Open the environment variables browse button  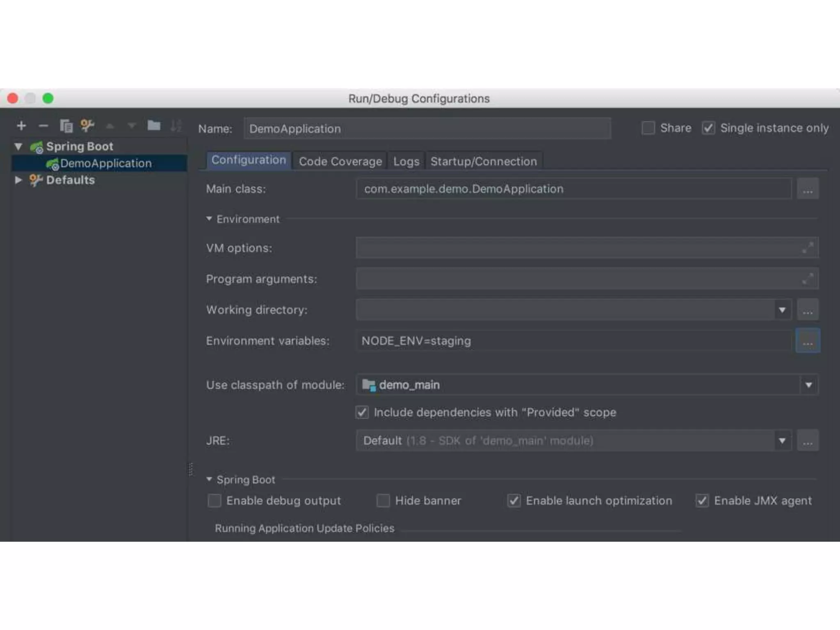pyautogui.click(x=808, y=340)
